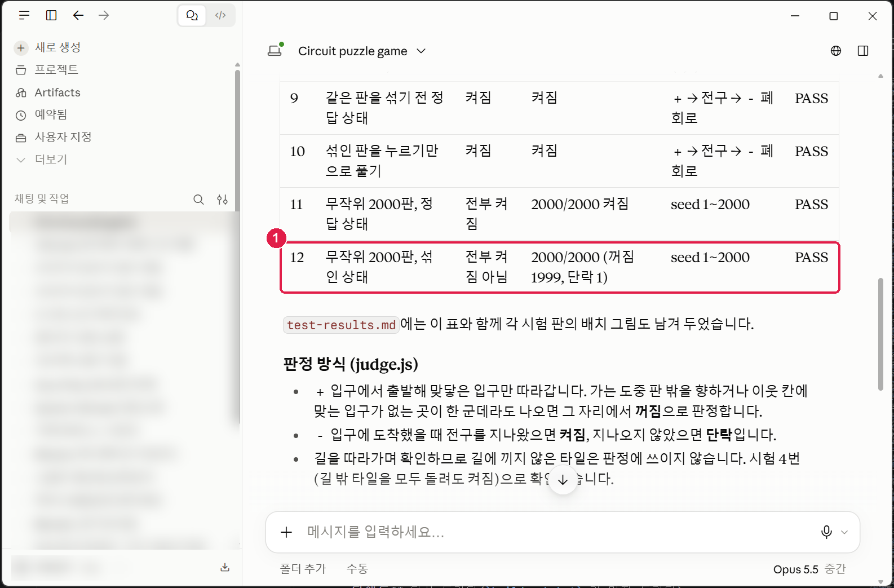Screen dimensions: 894x588
Task: Select row 12 PASS result cell
Action: 812,258
